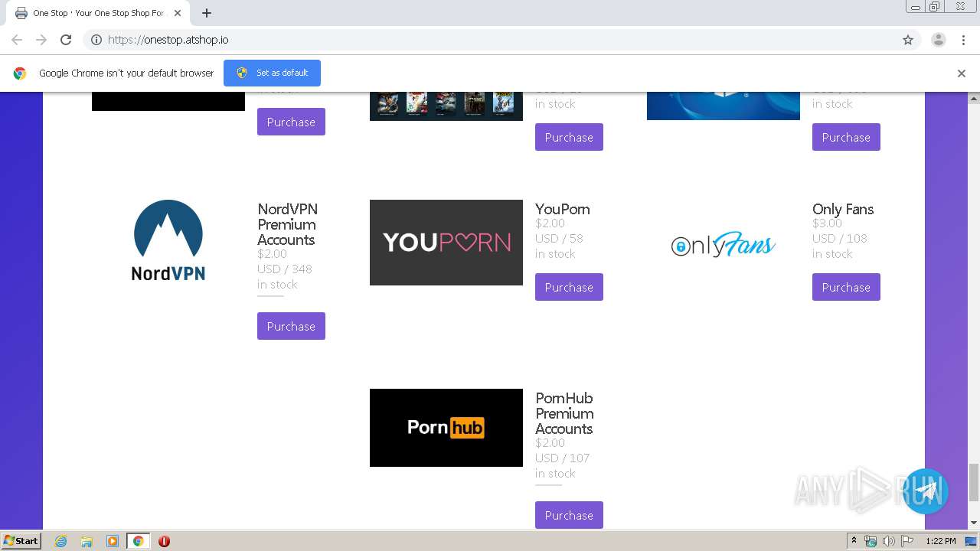
Task: View site information icon in address bar
Action: coord(96,40)
